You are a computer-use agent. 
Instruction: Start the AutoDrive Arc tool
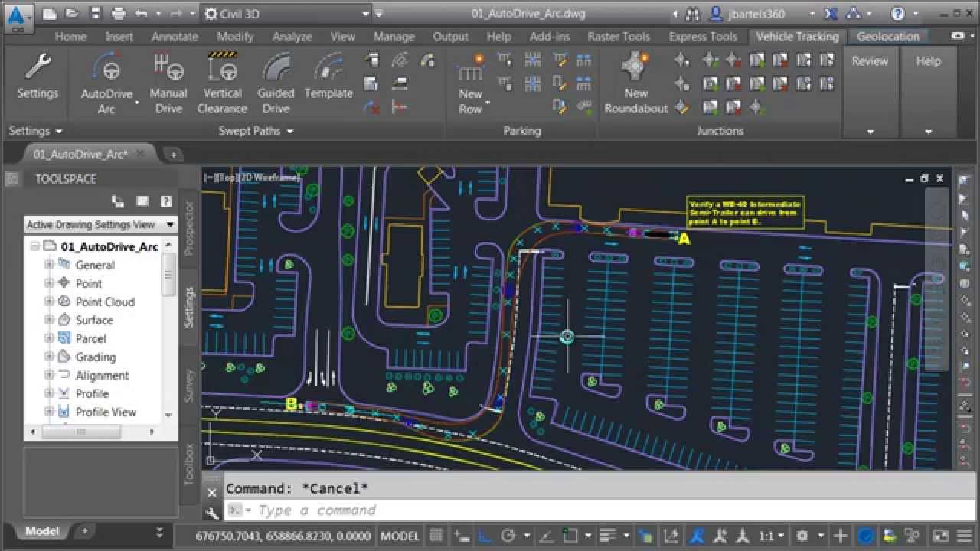[106, 83]
